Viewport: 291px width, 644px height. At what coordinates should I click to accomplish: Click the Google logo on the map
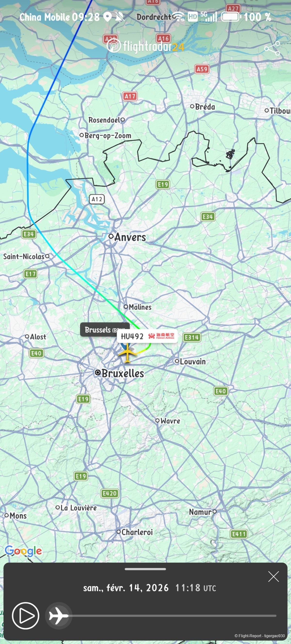[x=24, y=551]
